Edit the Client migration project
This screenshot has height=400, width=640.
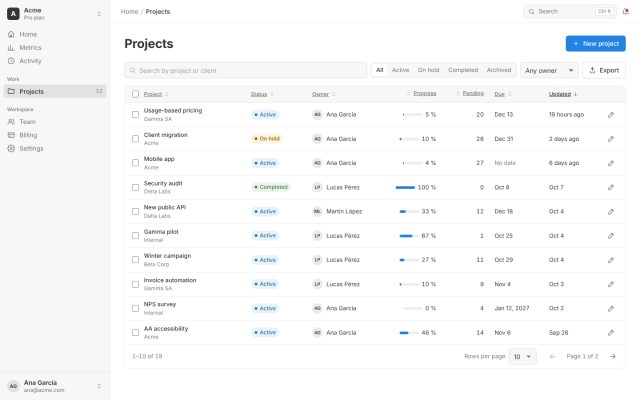[x=611, y=139]
